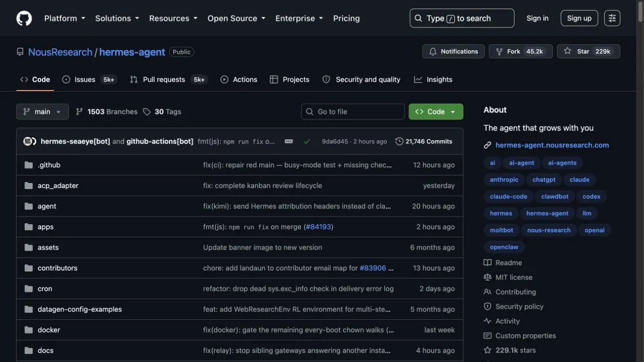Click the branch icon next to 1503 Branches
Image resolution: width=644 pixels, height=362 pixels.
point(79,112)
